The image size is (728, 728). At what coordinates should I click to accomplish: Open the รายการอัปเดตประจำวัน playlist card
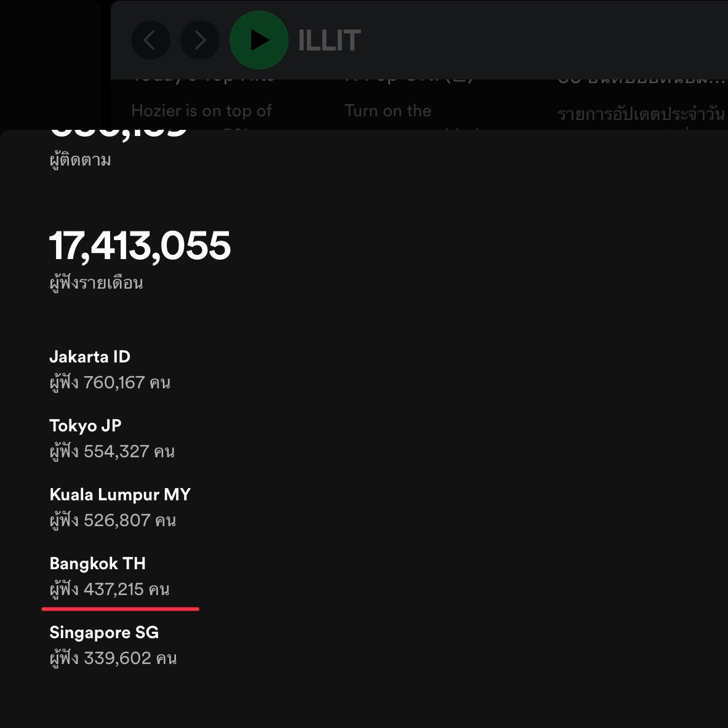(641, 114)
